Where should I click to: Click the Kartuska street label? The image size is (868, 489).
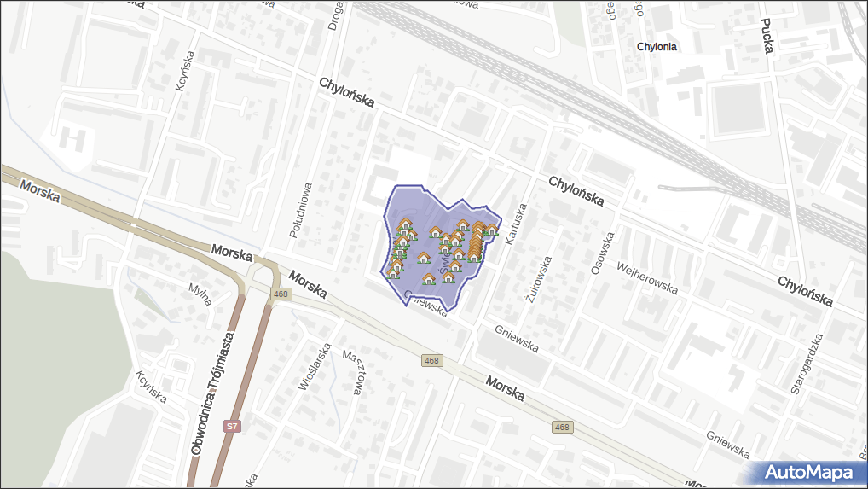click(x=517, y=224)
